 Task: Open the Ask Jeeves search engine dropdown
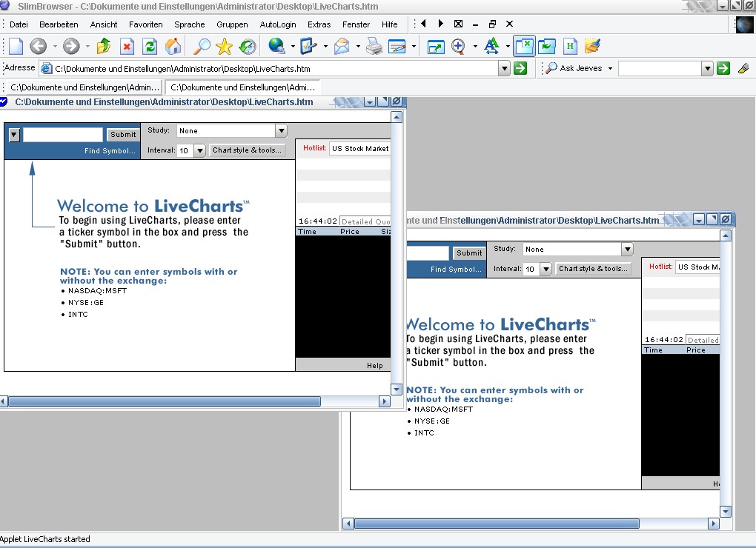(610, 68)
